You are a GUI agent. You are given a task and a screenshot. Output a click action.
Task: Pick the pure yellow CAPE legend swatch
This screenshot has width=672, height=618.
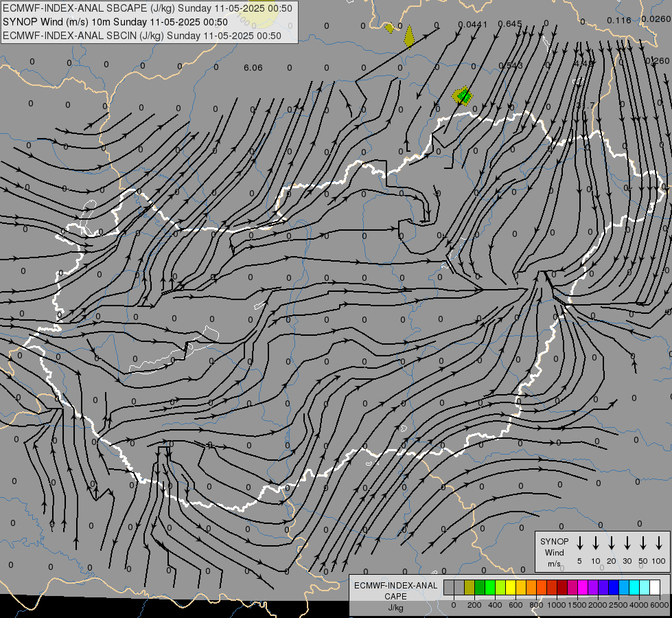511,588
